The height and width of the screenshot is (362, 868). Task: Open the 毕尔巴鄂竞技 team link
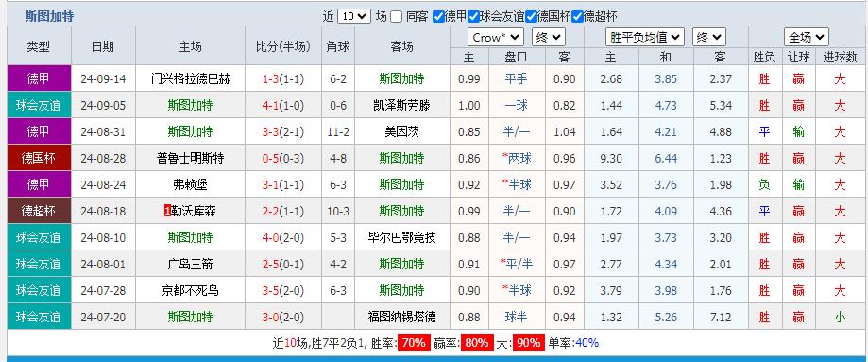pos(401,238)
